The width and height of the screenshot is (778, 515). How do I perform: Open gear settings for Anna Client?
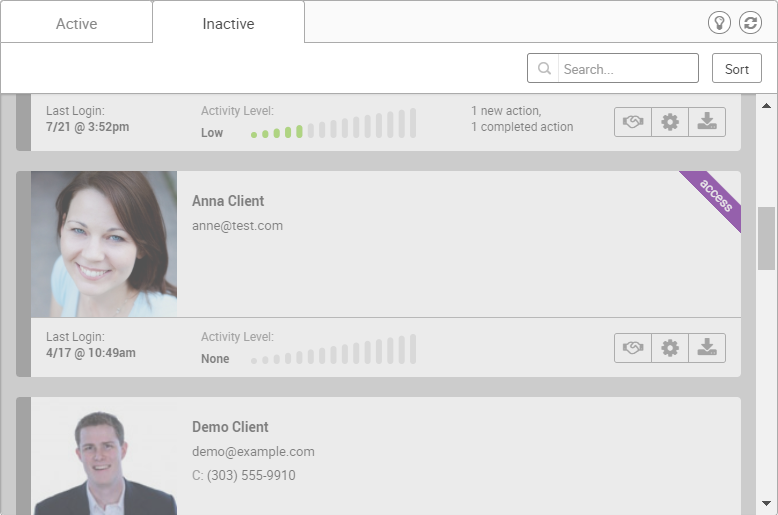pos(670,348)
